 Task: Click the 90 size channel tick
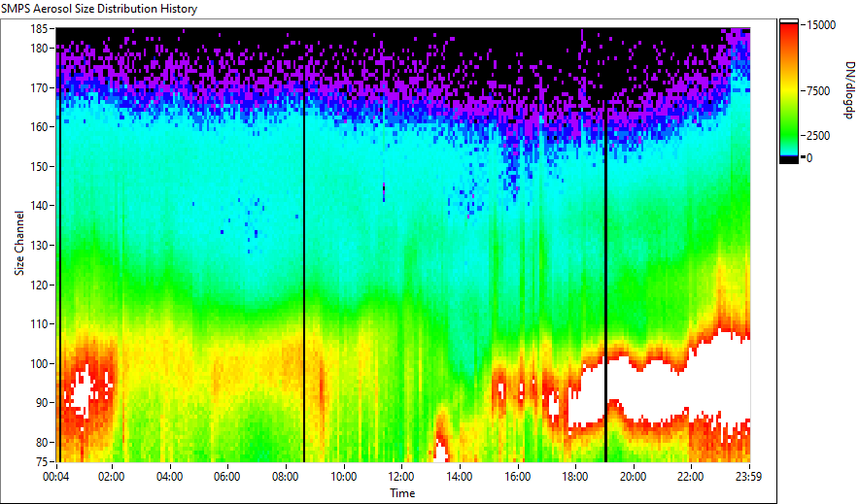click(x=41, y=403)
